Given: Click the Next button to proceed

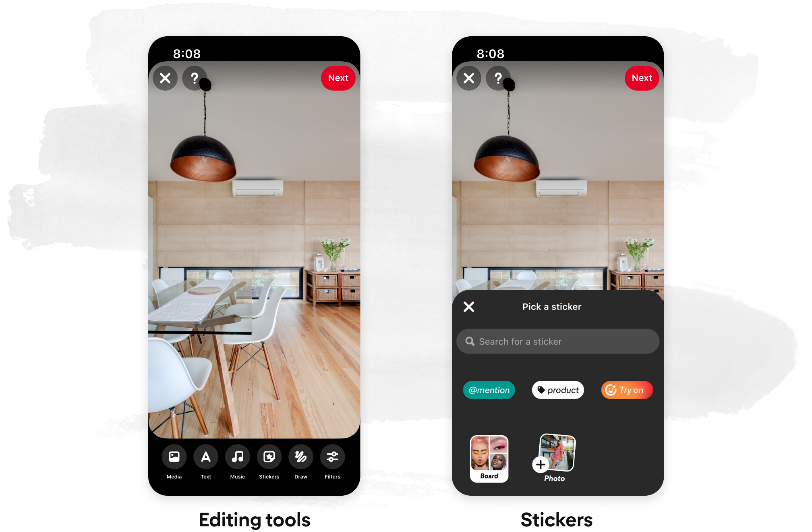Looking at the screenshot, I should pos(337,78).
